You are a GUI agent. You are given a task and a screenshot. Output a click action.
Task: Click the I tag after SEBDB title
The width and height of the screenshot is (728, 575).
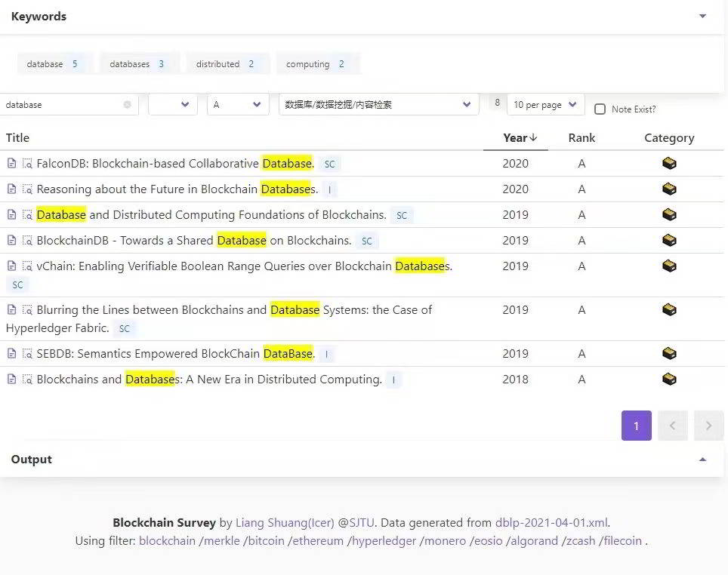[326, 354]
